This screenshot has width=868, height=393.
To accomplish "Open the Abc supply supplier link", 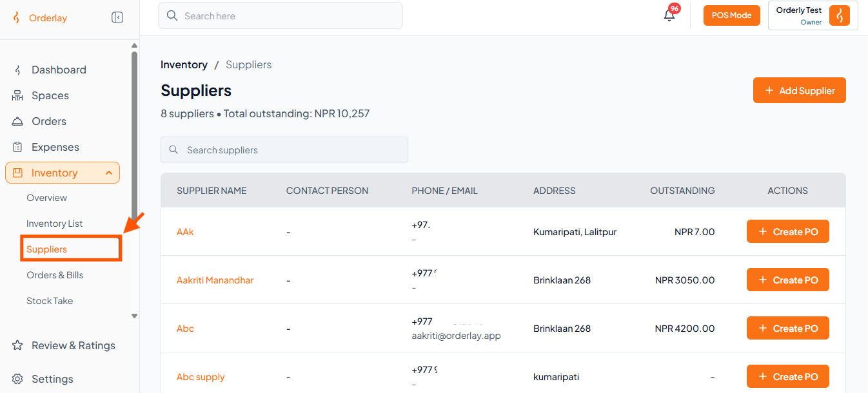I will coord(201,377).
